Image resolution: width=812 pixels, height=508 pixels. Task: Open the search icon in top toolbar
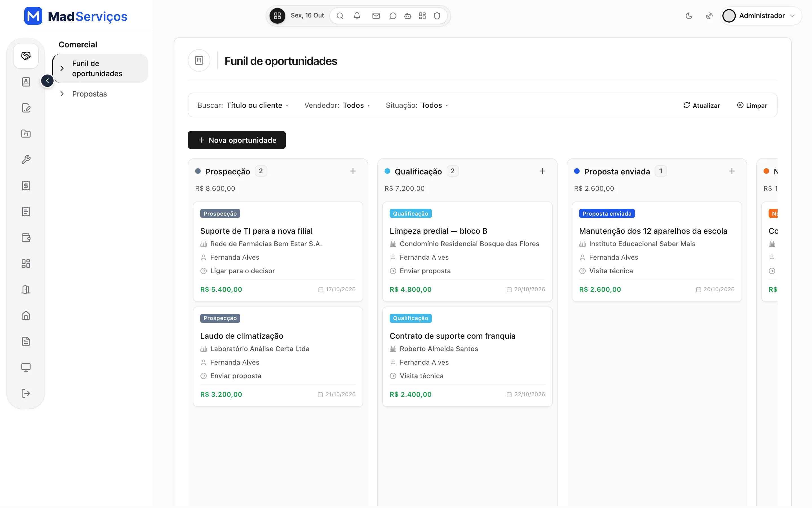coord(340,16)
